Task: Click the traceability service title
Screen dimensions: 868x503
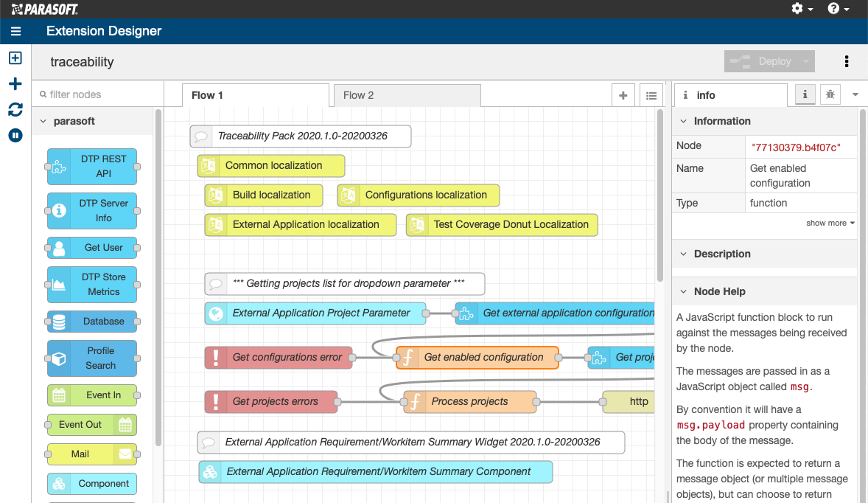Action: (82, 62)
